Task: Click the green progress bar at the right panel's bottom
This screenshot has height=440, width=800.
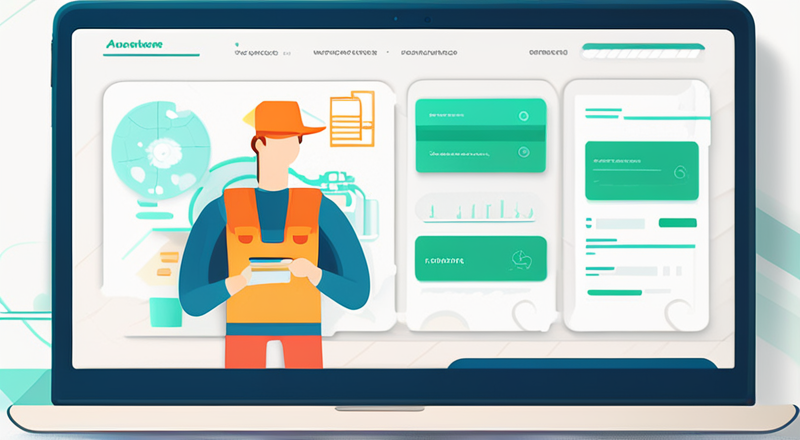Action: [x=614, y=292]
